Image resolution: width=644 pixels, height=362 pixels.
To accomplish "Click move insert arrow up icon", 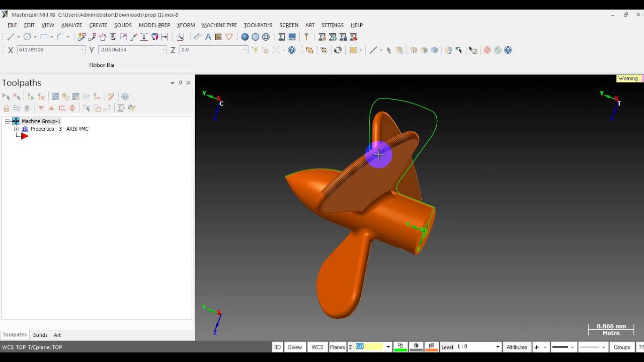I will coord(51,108).
